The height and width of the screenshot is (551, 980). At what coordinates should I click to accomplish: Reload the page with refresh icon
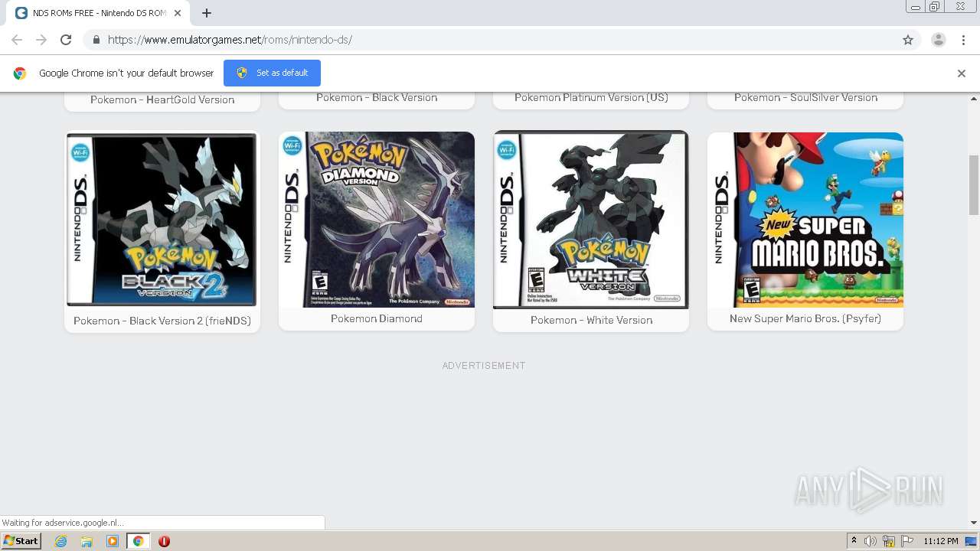point(66,40)
